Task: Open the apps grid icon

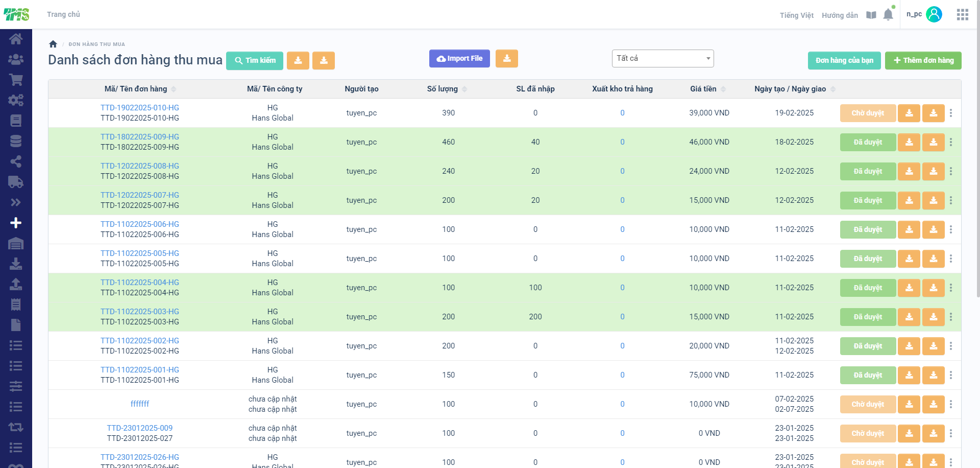Action: point(963,14)
